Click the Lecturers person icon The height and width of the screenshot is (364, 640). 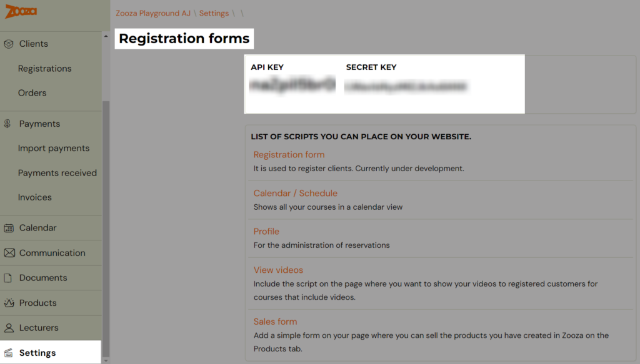9,327
